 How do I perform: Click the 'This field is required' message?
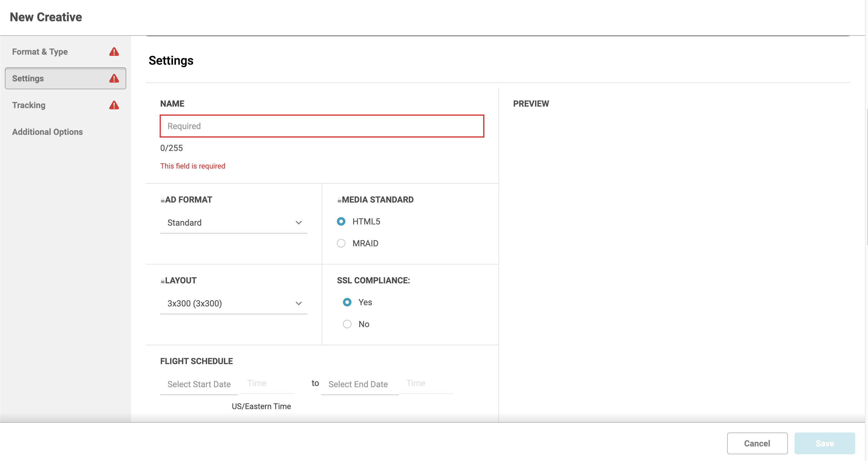193,166
